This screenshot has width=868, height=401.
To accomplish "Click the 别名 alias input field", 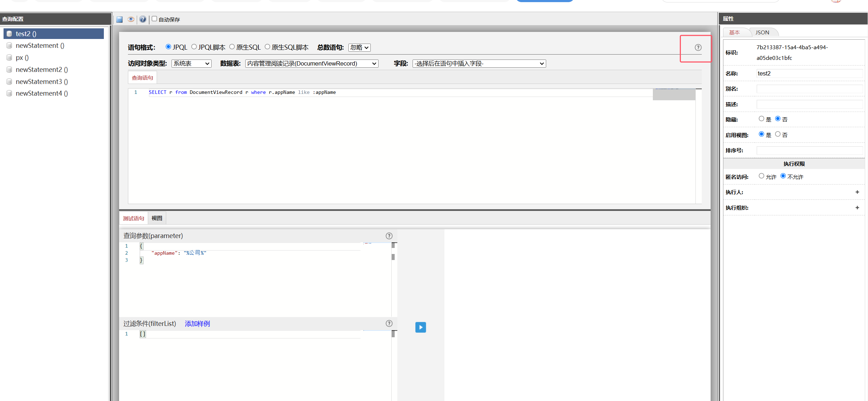I will [x=809, y=89].
